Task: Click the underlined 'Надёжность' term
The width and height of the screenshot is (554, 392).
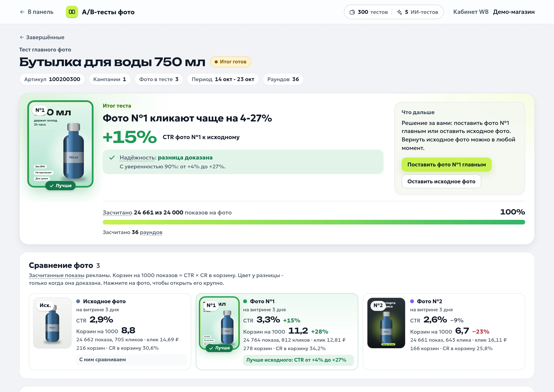Action: coord(137,158)
